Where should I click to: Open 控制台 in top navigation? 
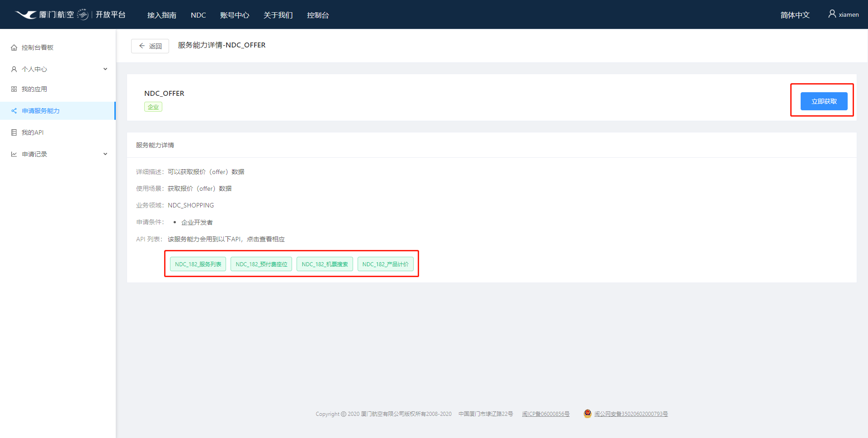318,15
